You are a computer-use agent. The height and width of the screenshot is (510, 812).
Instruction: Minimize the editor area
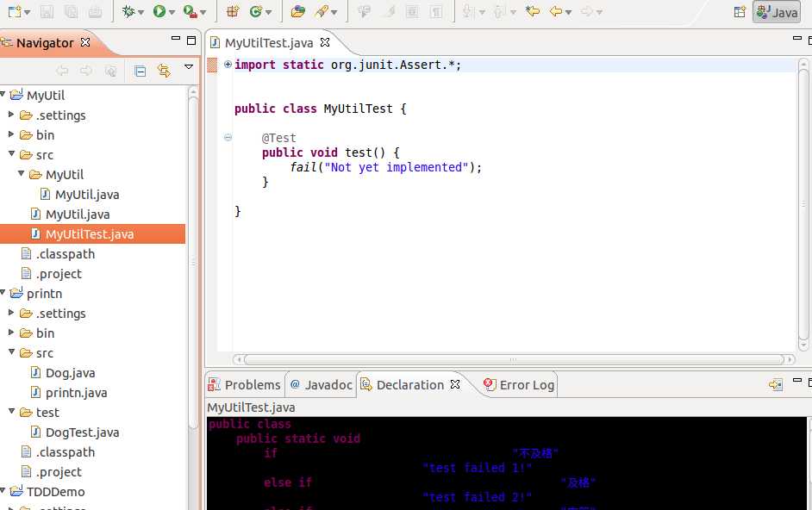click(x=797, y=38)
